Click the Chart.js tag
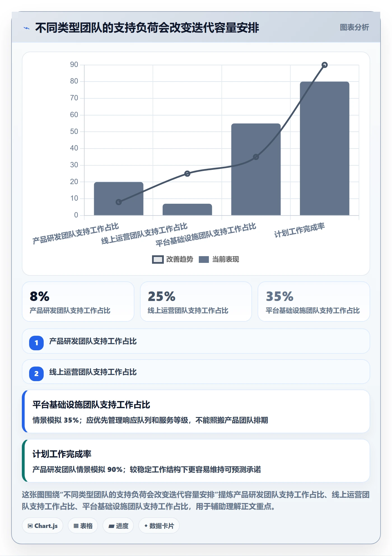 [43, 526]
